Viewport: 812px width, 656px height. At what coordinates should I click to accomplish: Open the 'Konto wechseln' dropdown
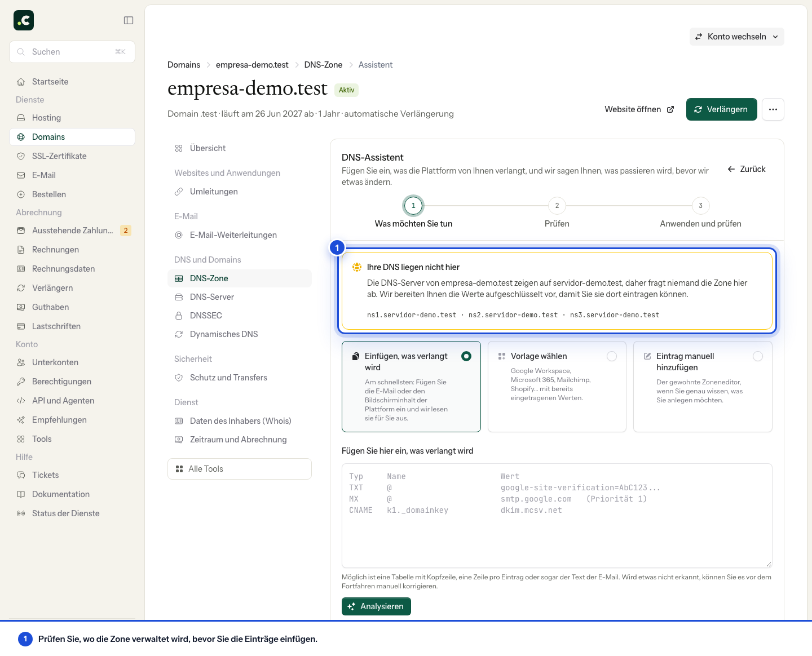736,37
